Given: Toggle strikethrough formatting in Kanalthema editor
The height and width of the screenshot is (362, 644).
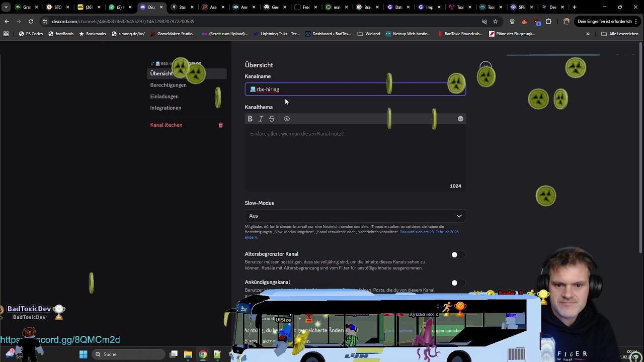Looking at the screenshot, I should pos(272,119).
